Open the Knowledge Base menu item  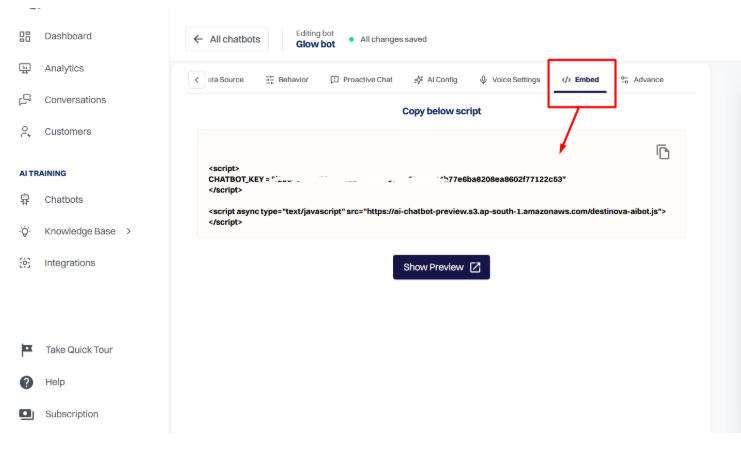80,231
